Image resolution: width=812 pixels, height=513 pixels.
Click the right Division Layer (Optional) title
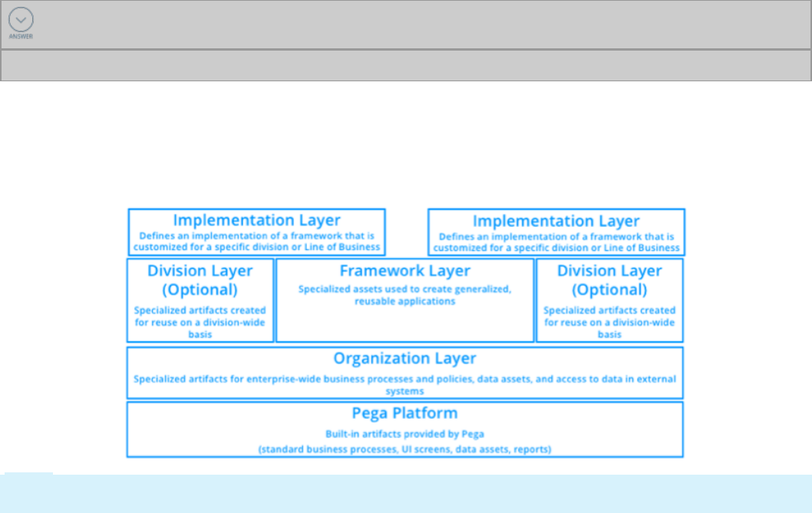[x=609, y=280]
